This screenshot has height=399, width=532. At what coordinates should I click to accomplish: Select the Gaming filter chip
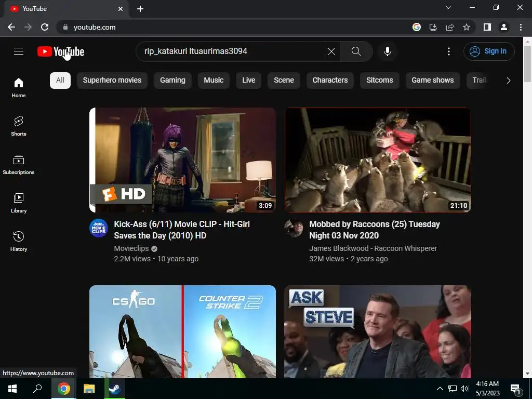(172, 81)
